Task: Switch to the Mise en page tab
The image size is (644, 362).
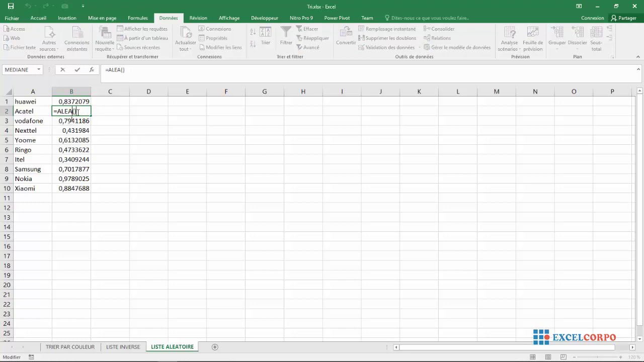Action: 102,18
